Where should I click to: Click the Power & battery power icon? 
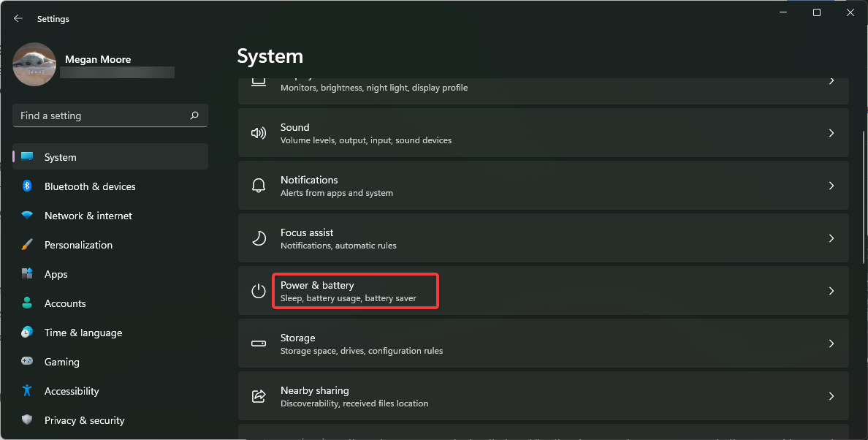258,291
